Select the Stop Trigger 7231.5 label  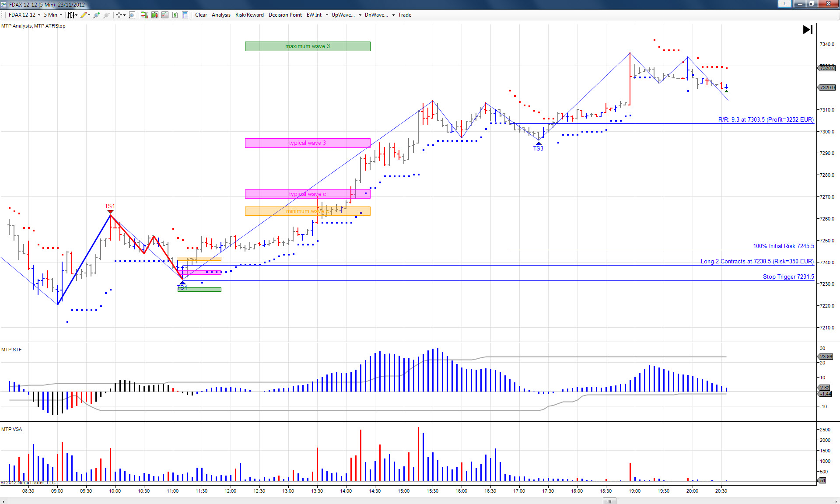pyautogui.click(x=788, y=276)
